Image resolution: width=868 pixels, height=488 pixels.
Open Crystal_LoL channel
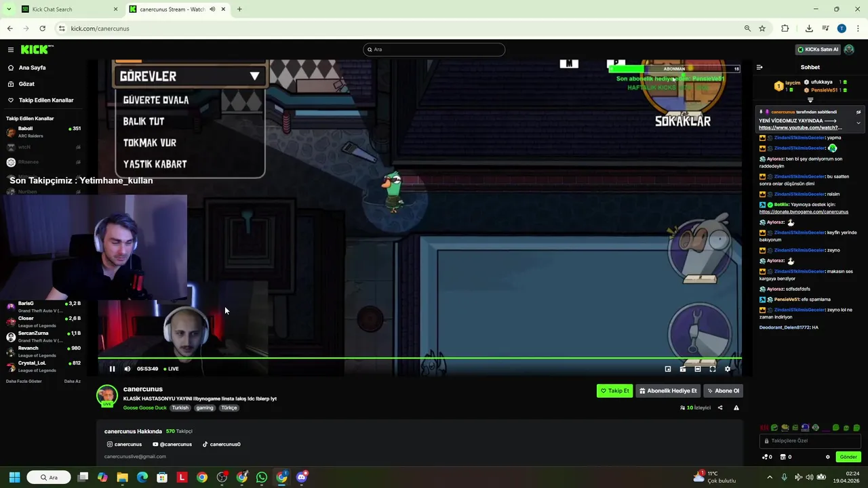43,367
